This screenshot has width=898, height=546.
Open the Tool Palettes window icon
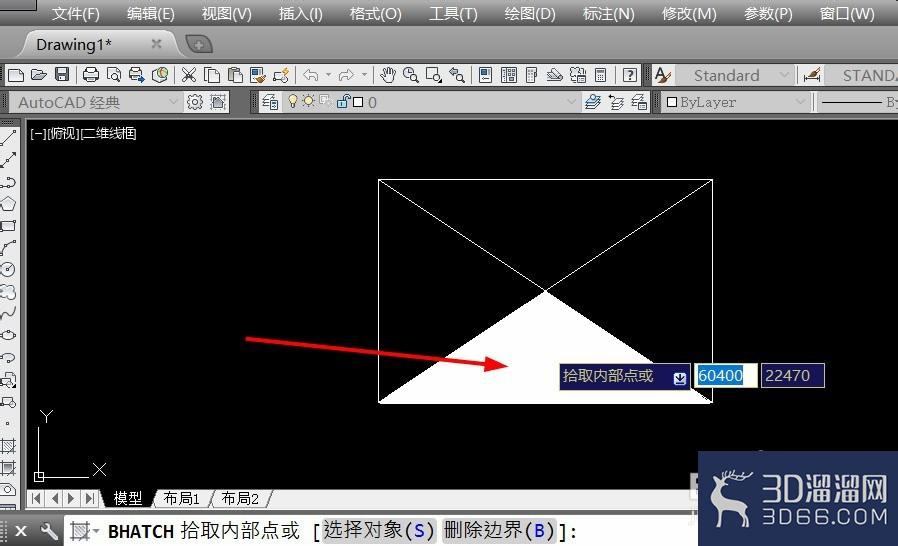pos(531,75)
